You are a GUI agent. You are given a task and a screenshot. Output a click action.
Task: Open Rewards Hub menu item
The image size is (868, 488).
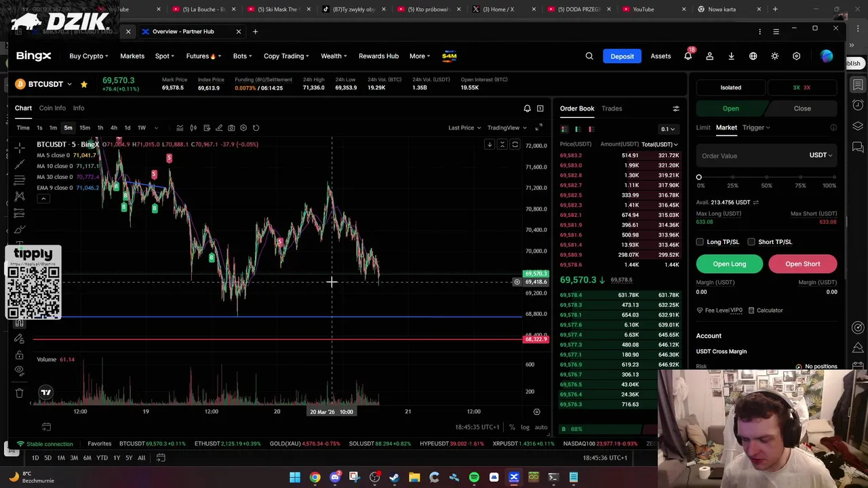(378, 56)
